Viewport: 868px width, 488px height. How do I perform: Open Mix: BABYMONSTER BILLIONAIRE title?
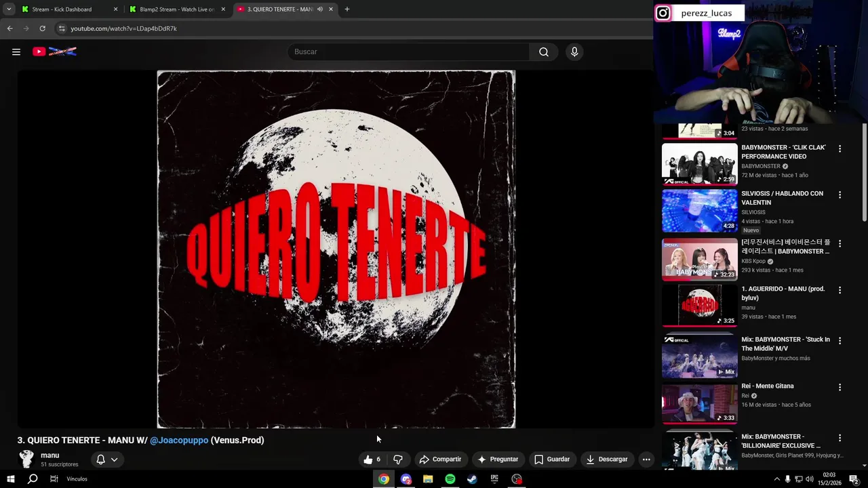pyautogui.click(x=783, y=441)
